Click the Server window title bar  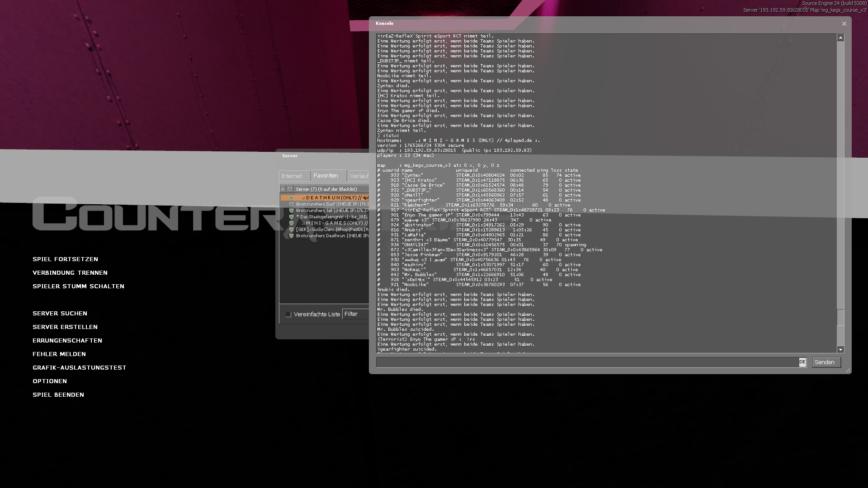click(323, 156)
